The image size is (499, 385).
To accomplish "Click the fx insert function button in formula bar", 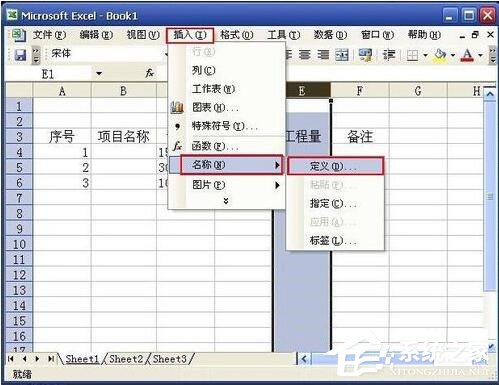I will [x=149, y=73].
